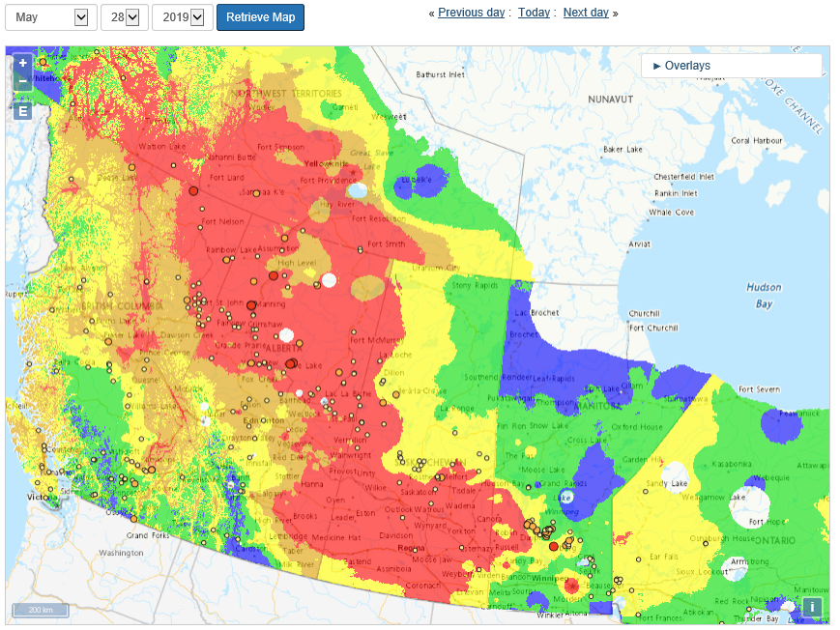Open the map information i icon

coord(813,607)
